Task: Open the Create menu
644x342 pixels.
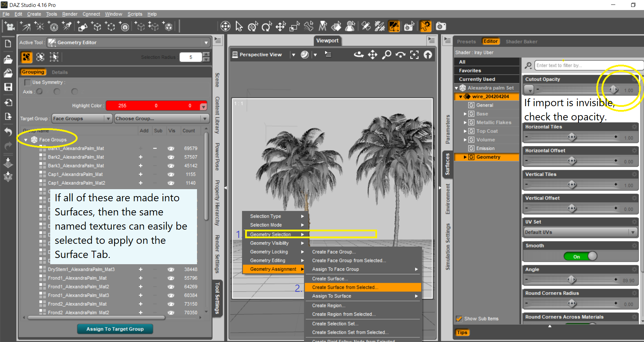Action: [x=34, y=14]
